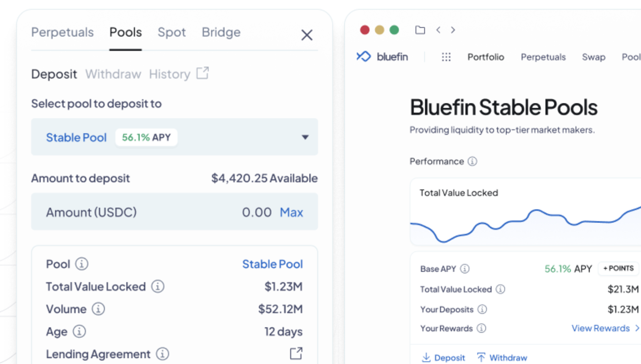The width and height of the screenshot is (641, 364).
Task: Click the browser folder icon
Action: click(420, 30)
